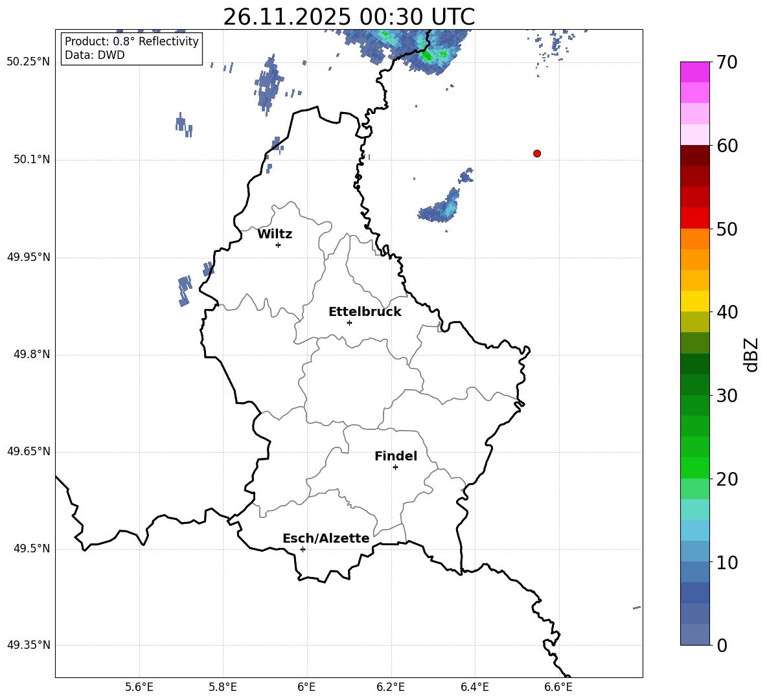
Task: Click the dark green 30 dBZ colorbar band
Action: [694, 385]
